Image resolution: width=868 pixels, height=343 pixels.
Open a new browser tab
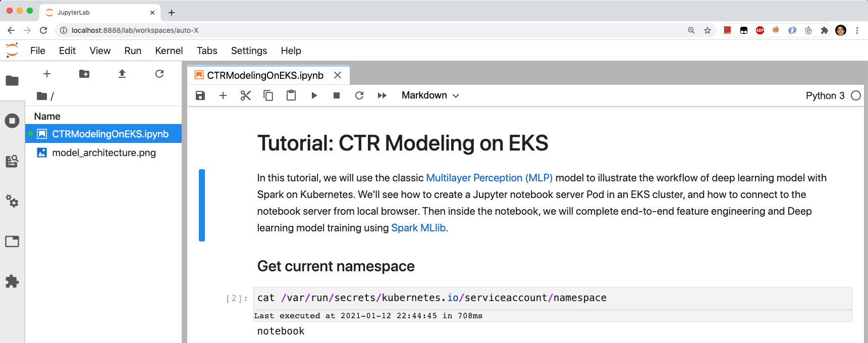[x=172, y=13]
